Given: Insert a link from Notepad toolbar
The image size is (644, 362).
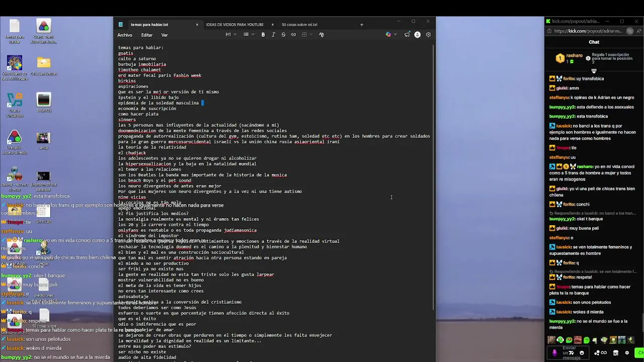Looking at the screenshot, I should 293,35.
